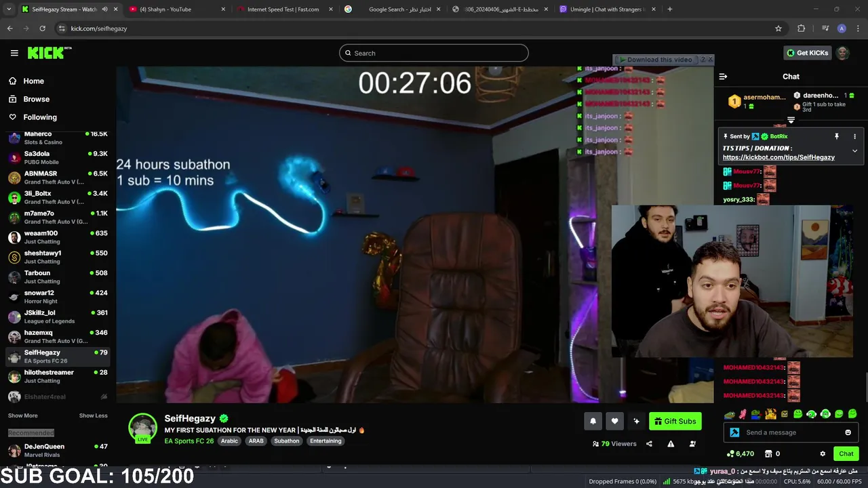
Task: Click the share icon near viewer count
Action: [x=649, y=444]
